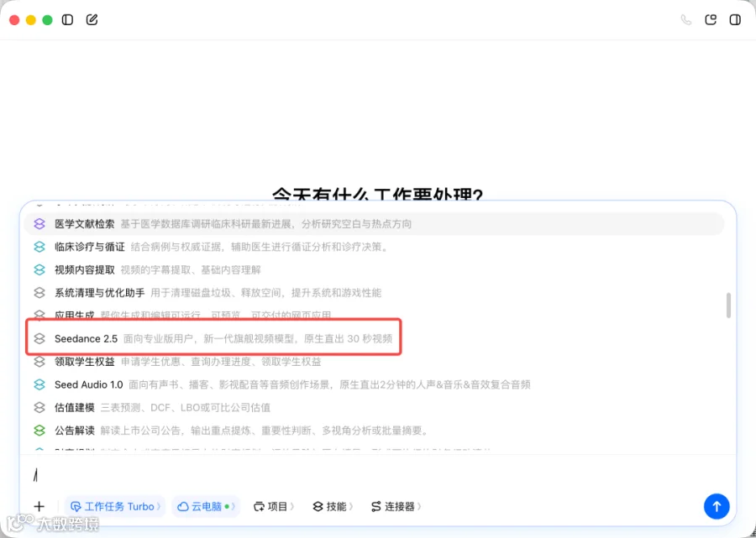This screenshot has height=538, width=756.
Task: Open the window-with-dot icon at top right
Action: pyautogui.click(x=711, y=20)
